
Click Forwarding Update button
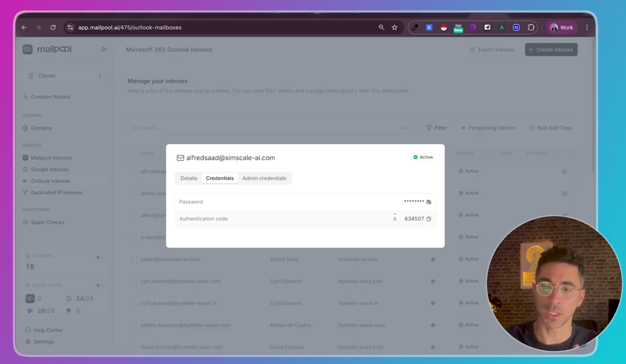coord(488,128)
